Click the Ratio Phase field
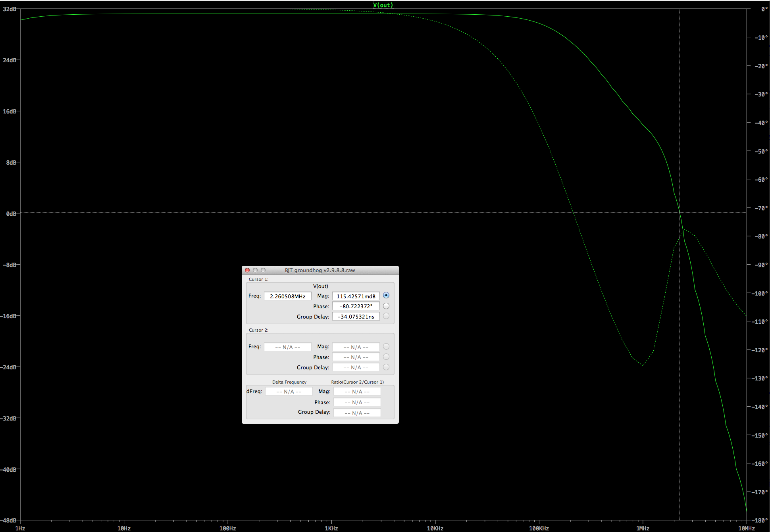770x532 pixels. pos(357,402)
